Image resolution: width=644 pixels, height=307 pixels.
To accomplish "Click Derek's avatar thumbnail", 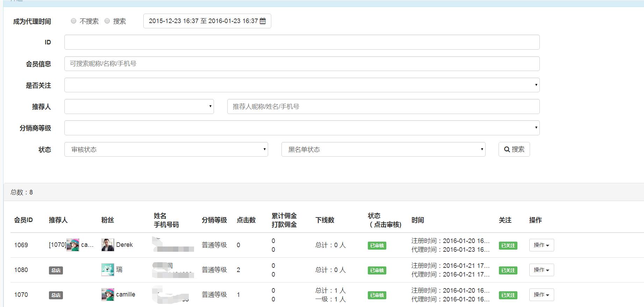I will click(108, 245).
